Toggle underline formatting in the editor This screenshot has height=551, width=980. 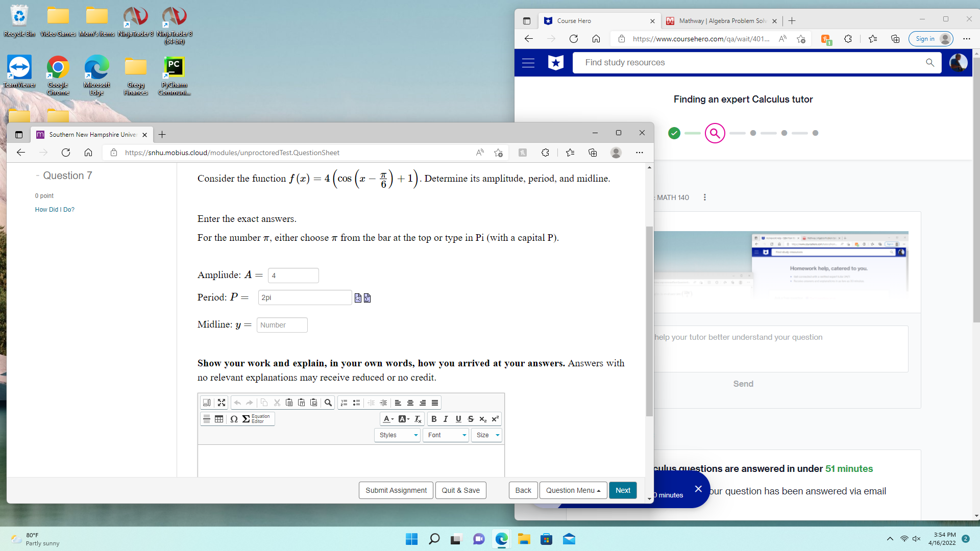pos(458,419)
